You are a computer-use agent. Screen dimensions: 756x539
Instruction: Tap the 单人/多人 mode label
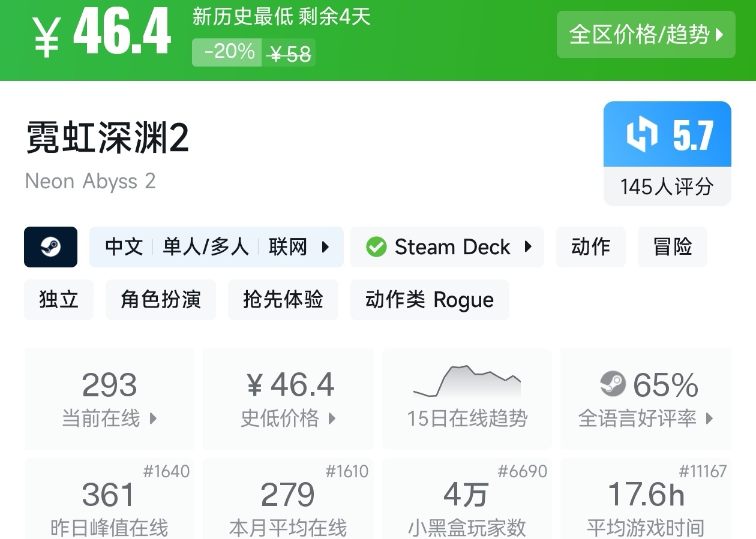[x=205, y=247]
